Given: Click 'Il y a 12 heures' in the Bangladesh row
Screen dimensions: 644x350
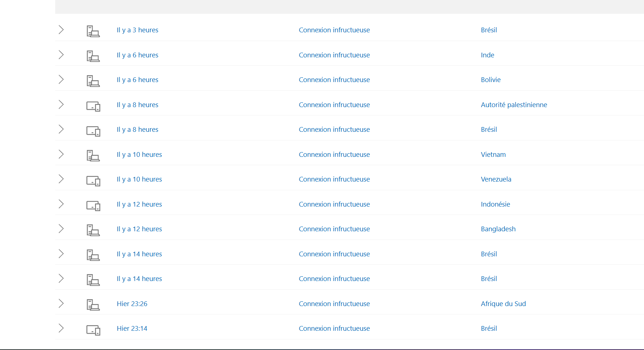Looking at the screenshot, I should coord(139,229).
